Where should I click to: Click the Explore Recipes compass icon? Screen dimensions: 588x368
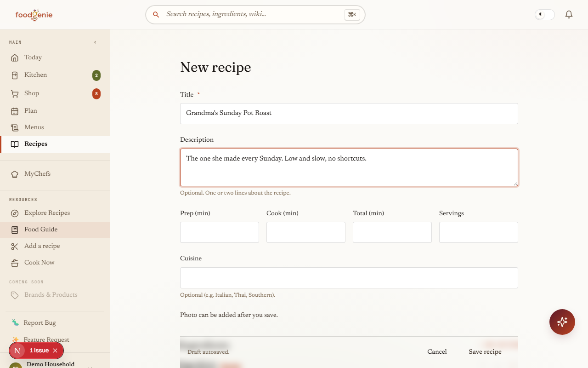(15, 213)
